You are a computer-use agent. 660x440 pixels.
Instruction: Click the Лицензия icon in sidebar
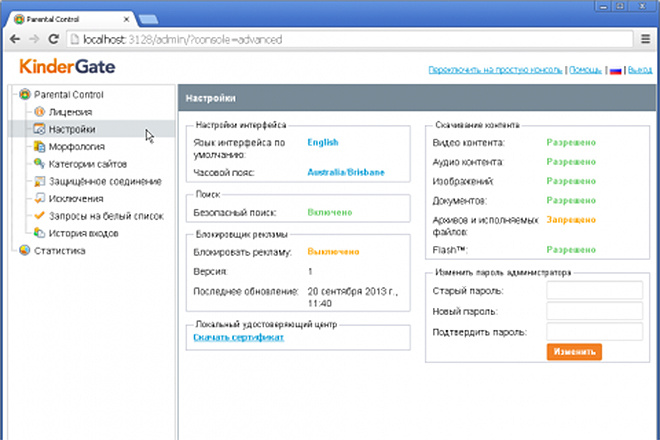(x=40, y=112)
